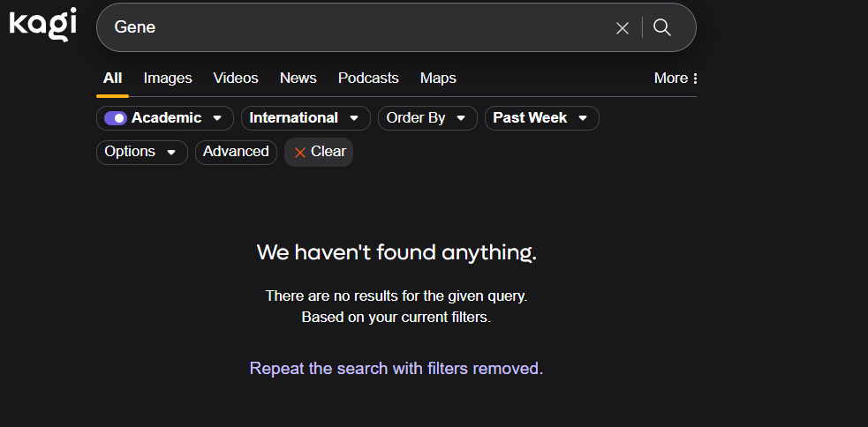Switch to the Images tab
Screen dimensions: 868x427
[x=168, y=78]
